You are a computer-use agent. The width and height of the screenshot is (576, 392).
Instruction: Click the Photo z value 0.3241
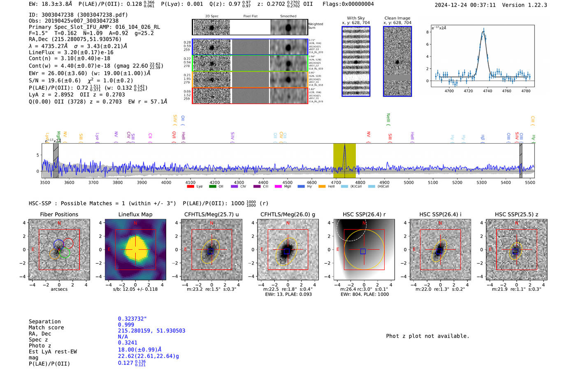click(128, 343)
